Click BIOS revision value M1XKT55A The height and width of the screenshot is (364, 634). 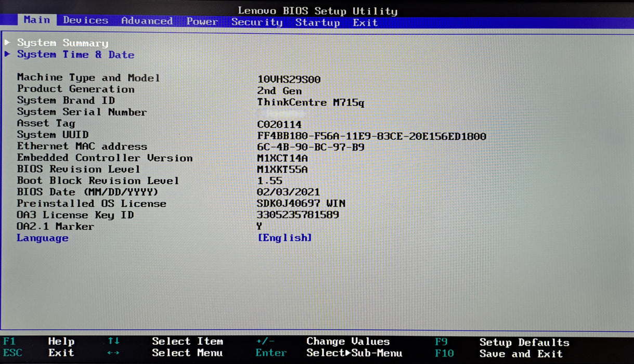pos(282,170)
